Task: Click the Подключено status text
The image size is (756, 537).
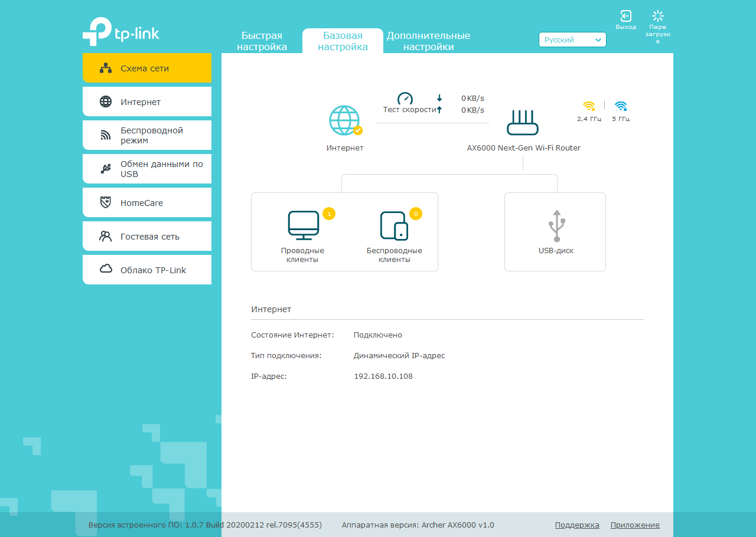Action: tap(378, 335)
